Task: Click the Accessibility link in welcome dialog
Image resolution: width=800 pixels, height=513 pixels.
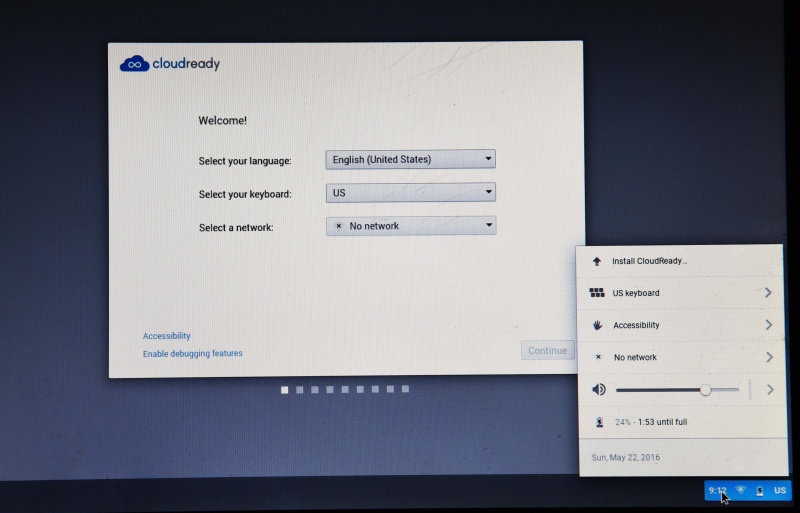Action: pos(166,336)
